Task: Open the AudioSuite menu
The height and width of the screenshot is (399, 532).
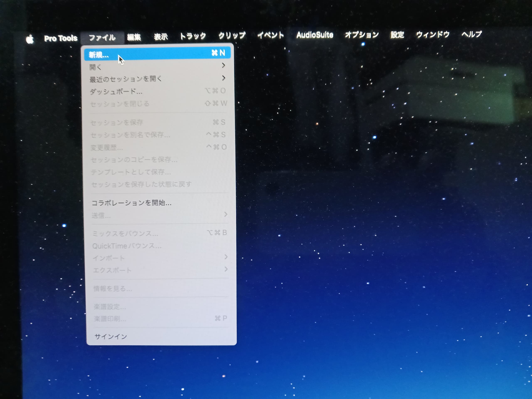Action: (x=315, y=35)
